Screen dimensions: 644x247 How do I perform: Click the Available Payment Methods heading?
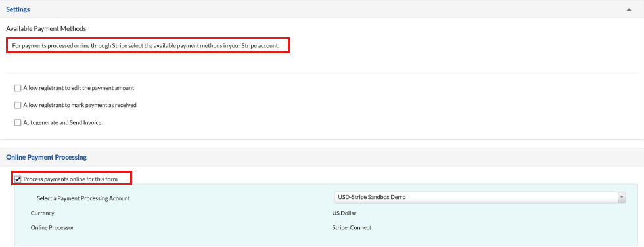point(46,29)
